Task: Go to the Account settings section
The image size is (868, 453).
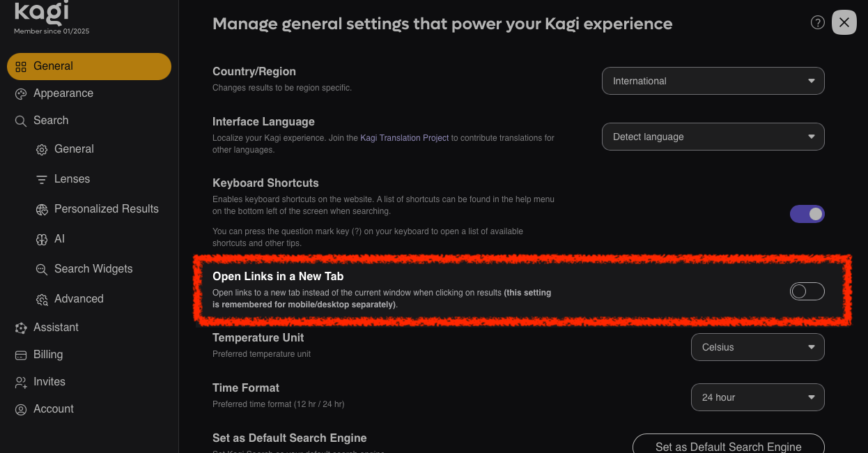Action: click(x=53, y=409)
